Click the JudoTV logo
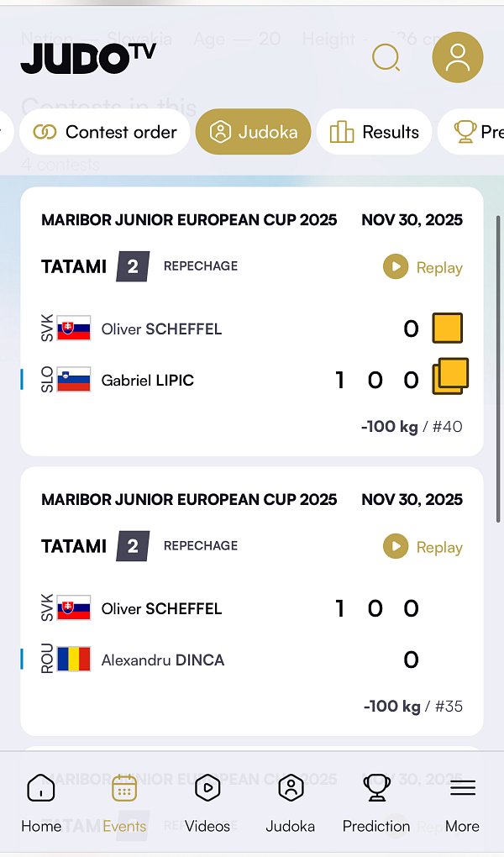Viewport: 504px width, 857px height. 88,57
